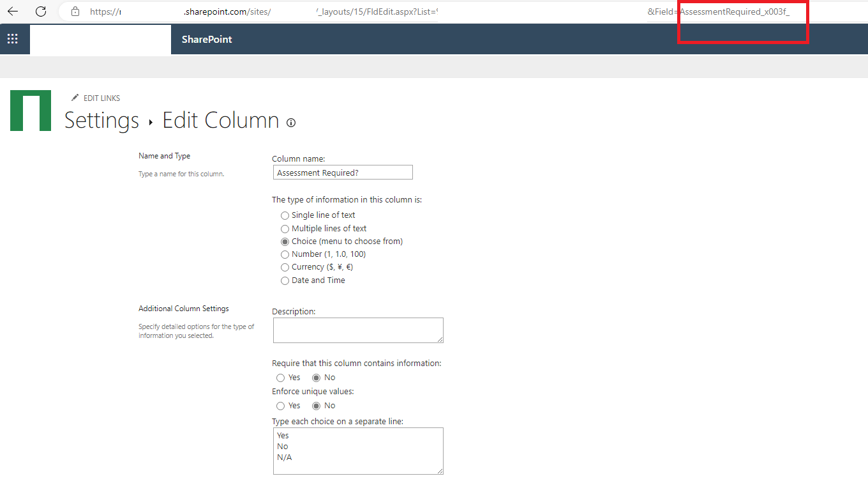Click the Settings breadcrumb link
Image resolution: width=868 pixels, height=483 pixels.
click(x=101, y=120)
